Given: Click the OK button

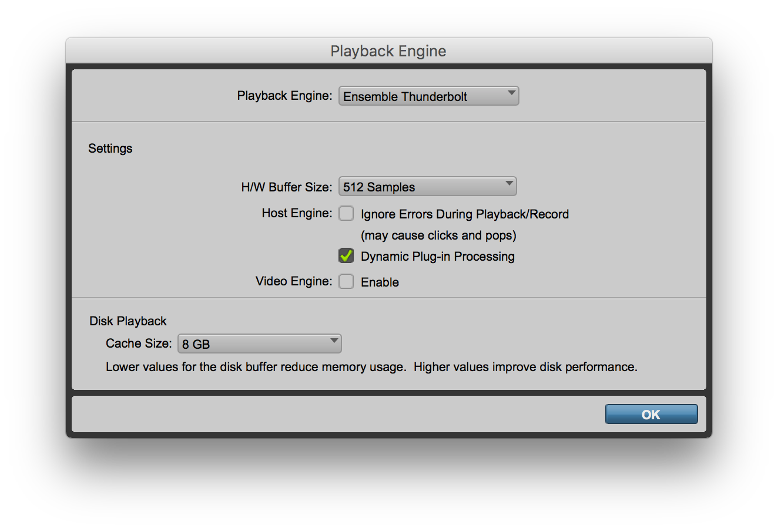Looking at the screenshot, I should pos(651,414).
